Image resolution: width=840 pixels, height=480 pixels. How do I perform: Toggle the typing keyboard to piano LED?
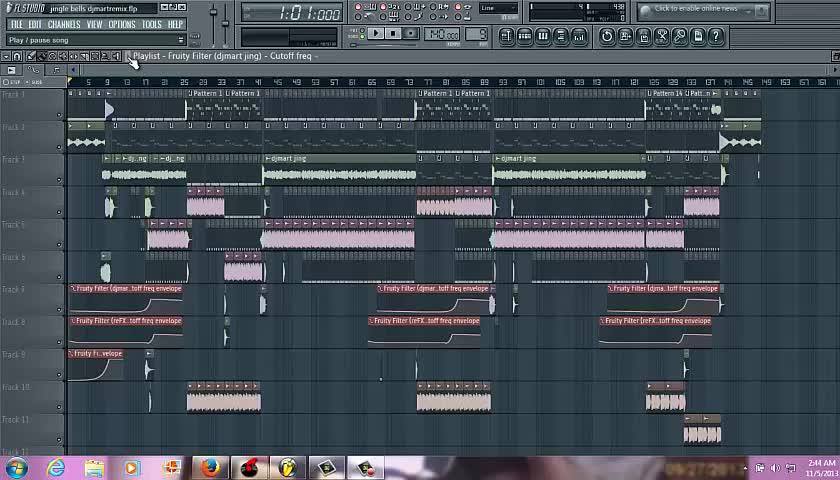[383, 17]
